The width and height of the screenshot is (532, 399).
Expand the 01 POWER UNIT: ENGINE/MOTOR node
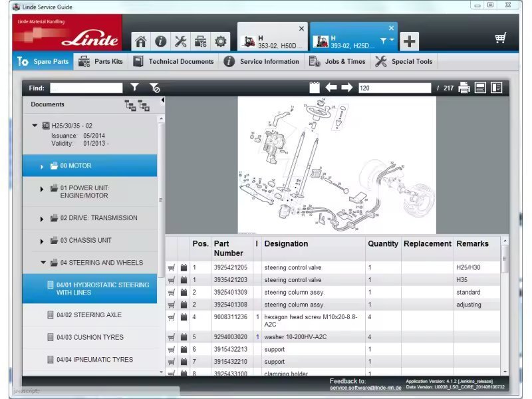click(x=42, y=189)
